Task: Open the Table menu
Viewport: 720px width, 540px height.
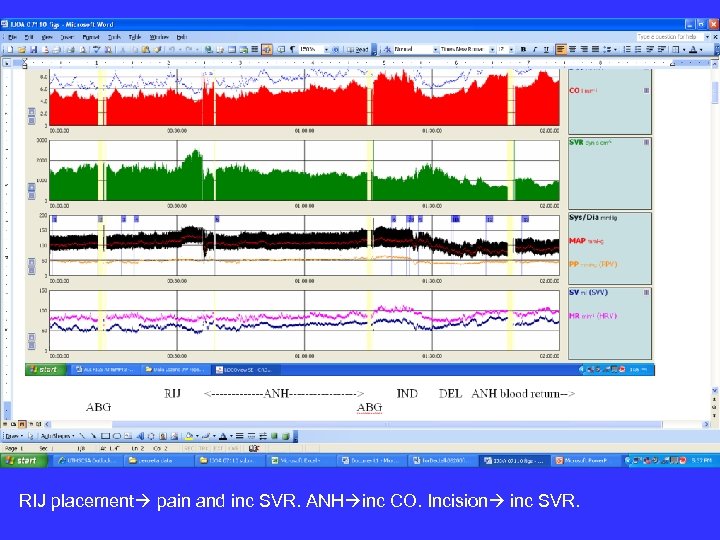Action: [x=135, y=37]
